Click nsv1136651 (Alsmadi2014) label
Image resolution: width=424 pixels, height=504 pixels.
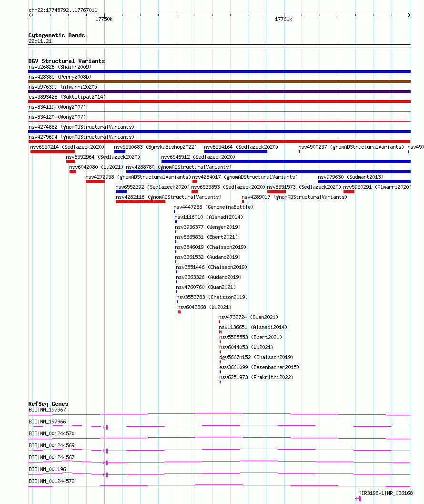point(253,327)
